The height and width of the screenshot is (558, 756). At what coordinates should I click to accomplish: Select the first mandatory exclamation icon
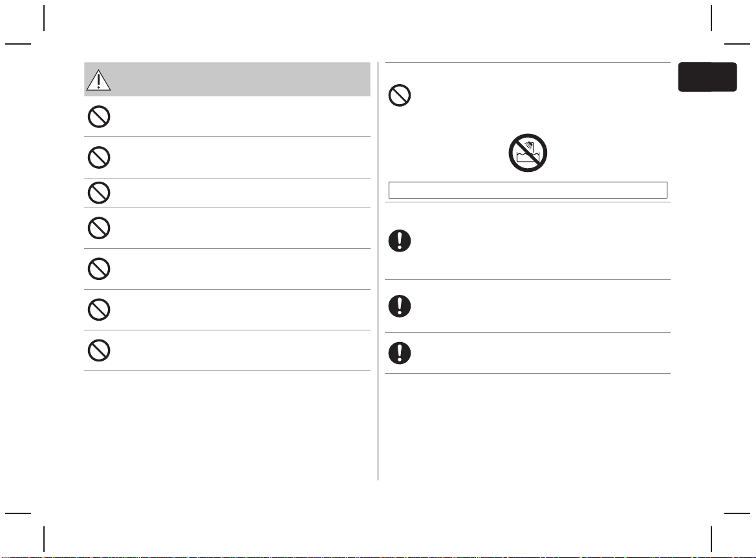pyautogui.click(x=400, y=241)
